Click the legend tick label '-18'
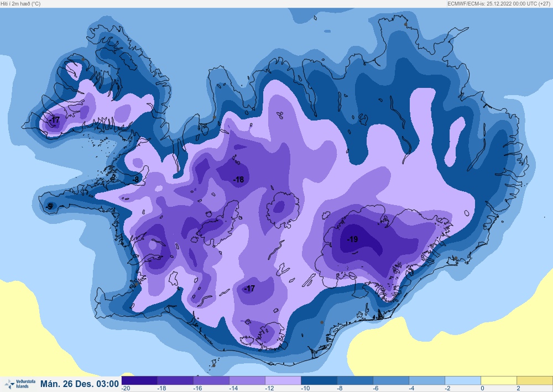 pyautogui.click(x=161, y=389)
